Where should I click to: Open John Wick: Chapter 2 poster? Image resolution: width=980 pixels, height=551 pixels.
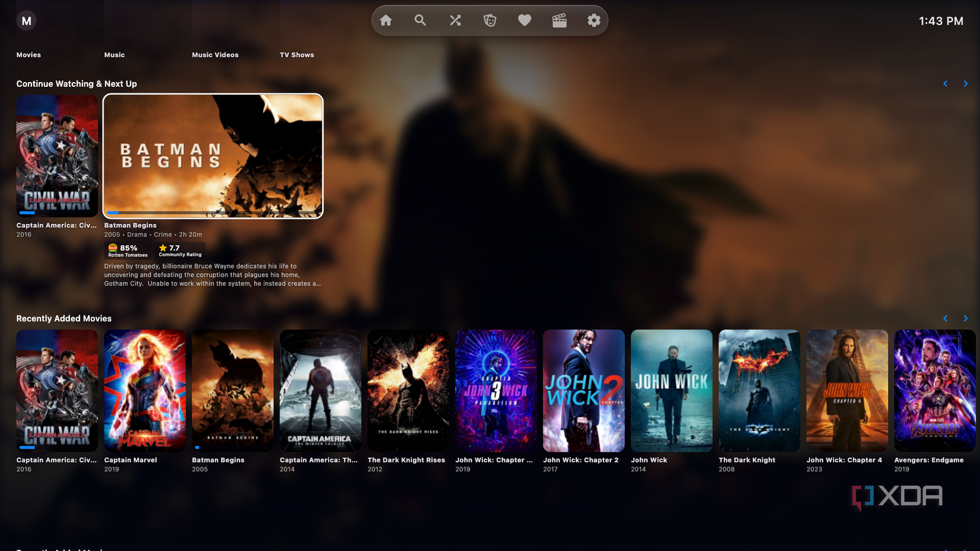tap(584, 391)
